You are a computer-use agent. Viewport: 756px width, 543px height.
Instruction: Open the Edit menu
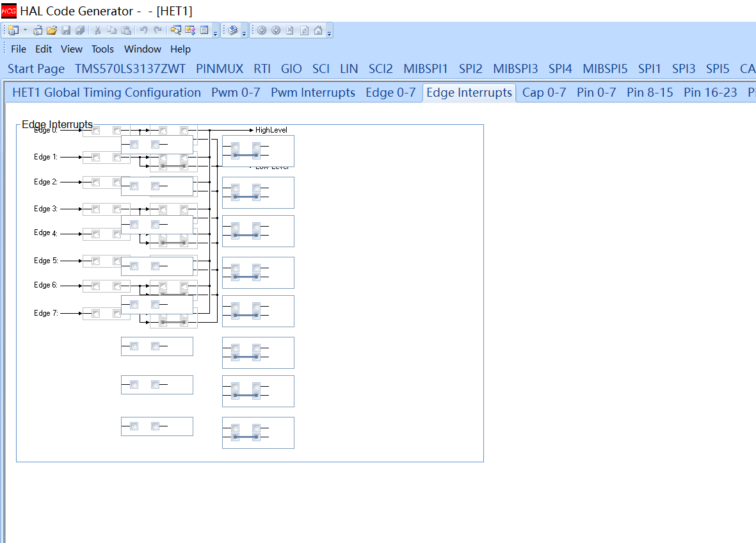click(x=44, y=49)
